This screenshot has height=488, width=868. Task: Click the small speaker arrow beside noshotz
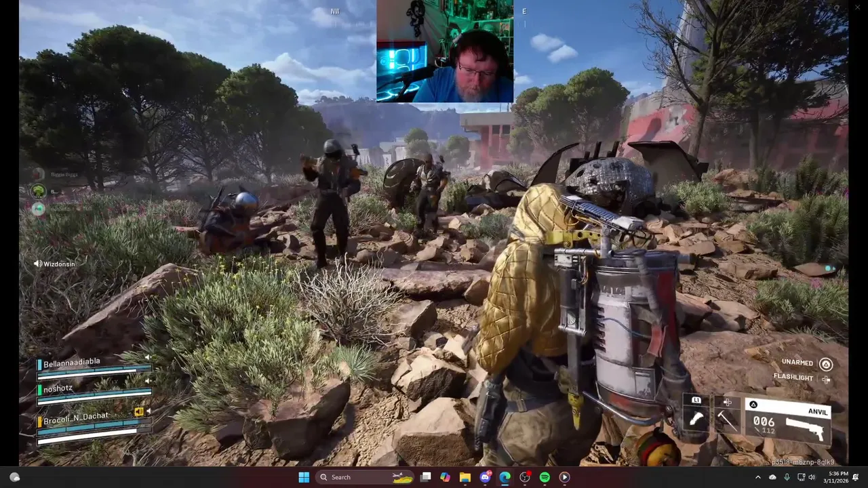pyautogui.click(x=147, y=382)
